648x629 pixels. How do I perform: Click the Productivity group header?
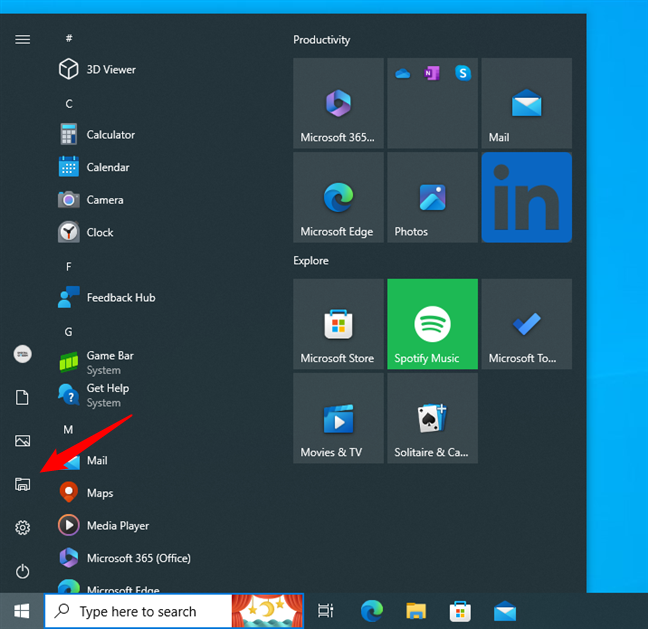[x=322, y=40]
